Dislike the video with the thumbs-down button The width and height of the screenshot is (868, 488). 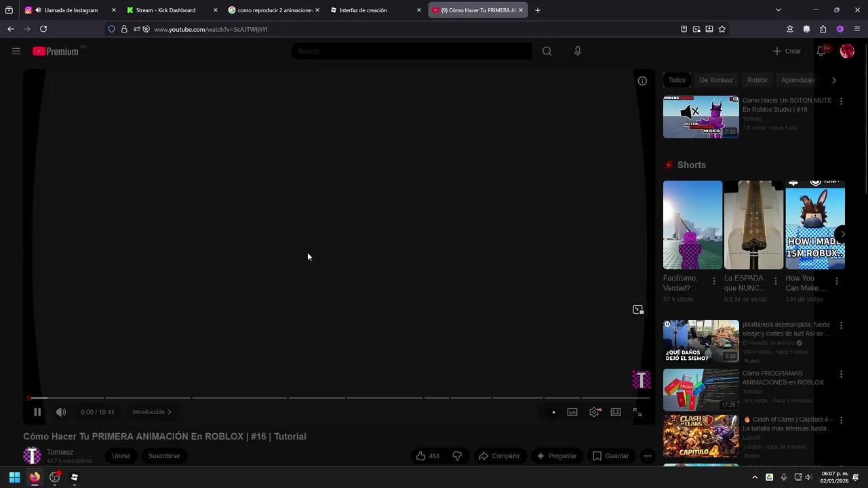(x=457, y=456)
